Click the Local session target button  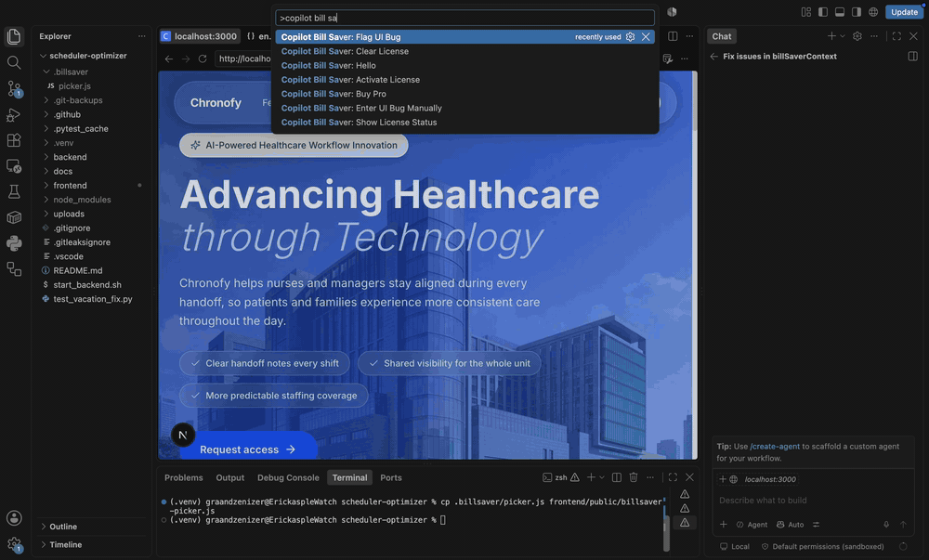coord(735,546)
